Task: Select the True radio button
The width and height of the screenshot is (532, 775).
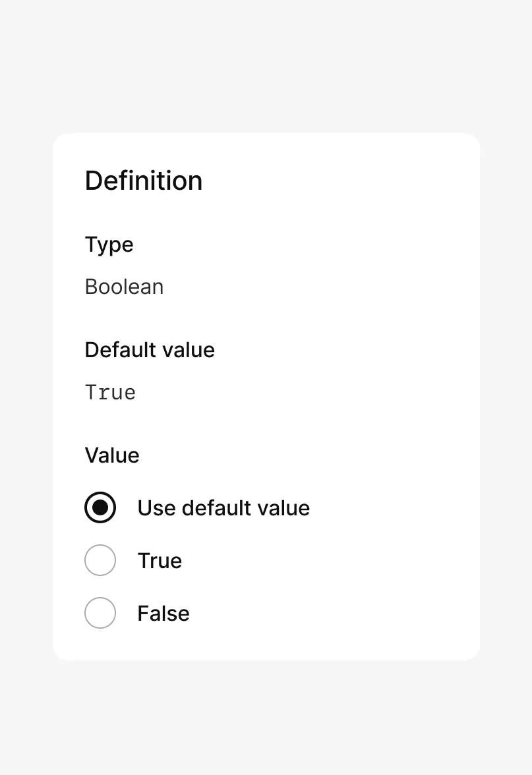Action: tap(100, 560)
